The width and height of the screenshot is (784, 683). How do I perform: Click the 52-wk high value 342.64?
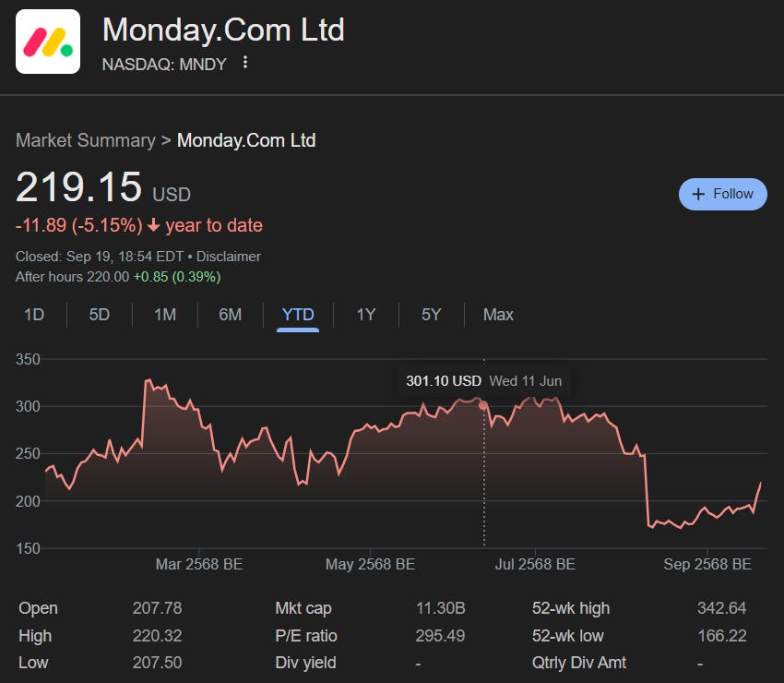(721, 608)
